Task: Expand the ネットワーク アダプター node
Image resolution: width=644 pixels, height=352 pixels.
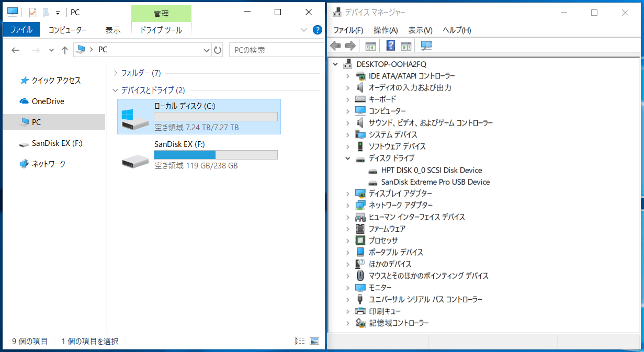Action: click(348, 205)
